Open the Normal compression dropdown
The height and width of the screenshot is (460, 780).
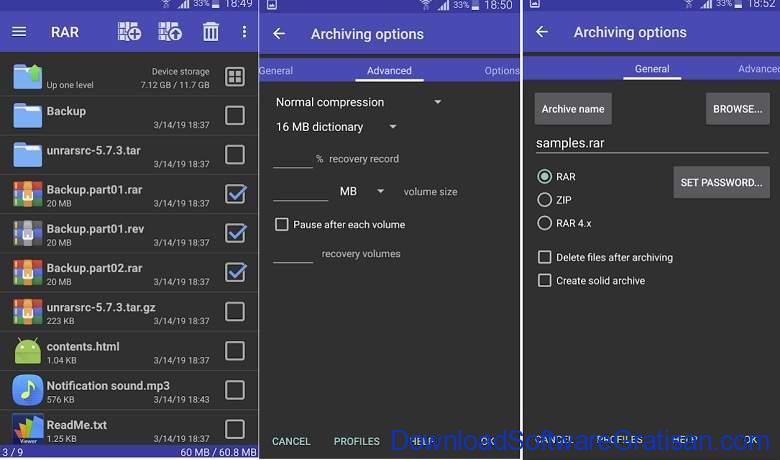[x=358, y=102]
